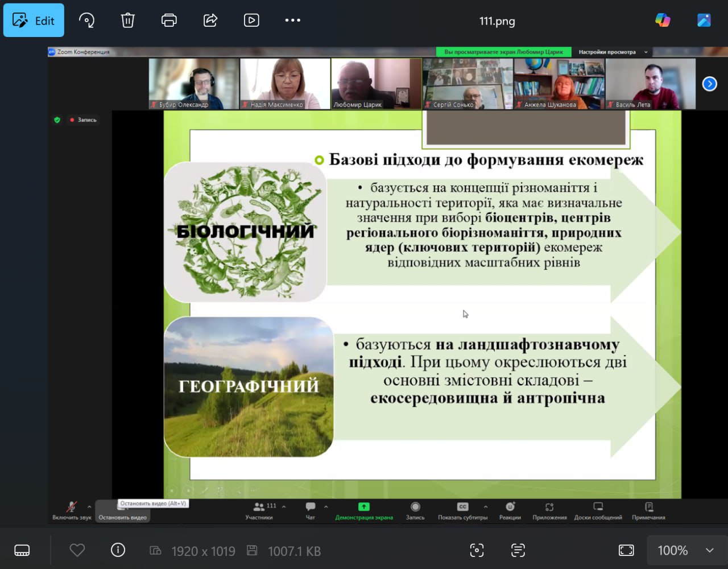Delete the photo with the trash icon
Viewport: 728px width, 569px height.
(x=127, y=20)
